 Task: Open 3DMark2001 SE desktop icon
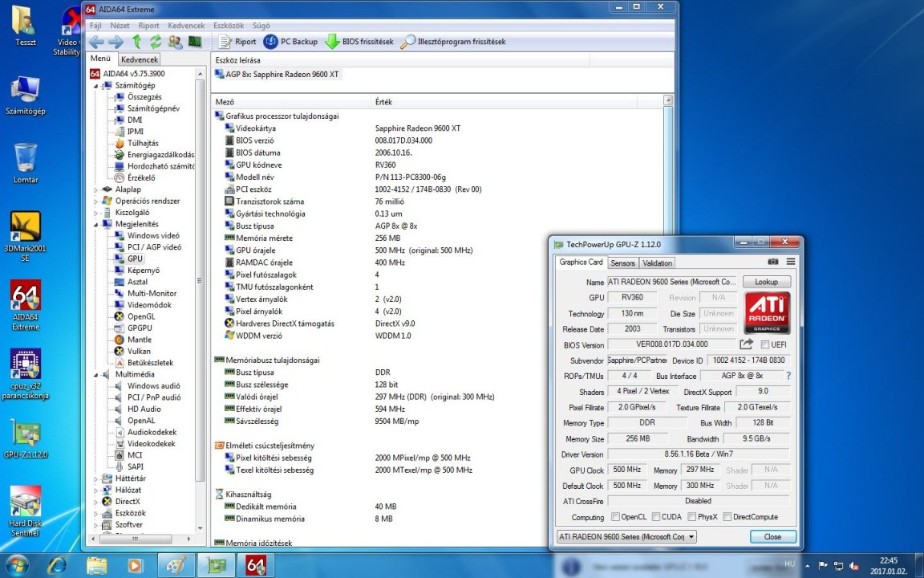(26, 235)
